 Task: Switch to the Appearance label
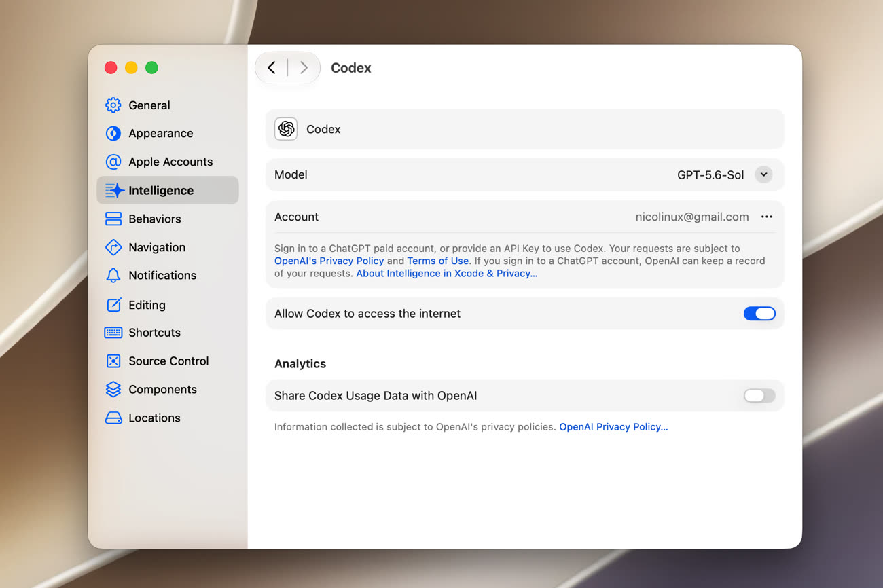161,133
